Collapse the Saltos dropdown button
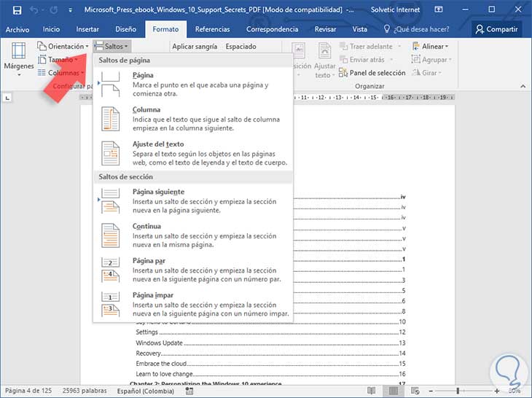The width and height of the screenshot is (532, 398). coord(112,46)
